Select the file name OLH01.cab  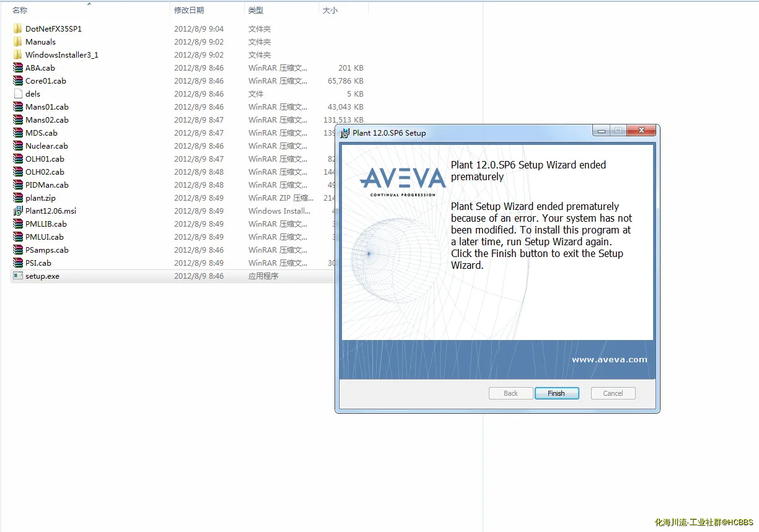point(45,159)
